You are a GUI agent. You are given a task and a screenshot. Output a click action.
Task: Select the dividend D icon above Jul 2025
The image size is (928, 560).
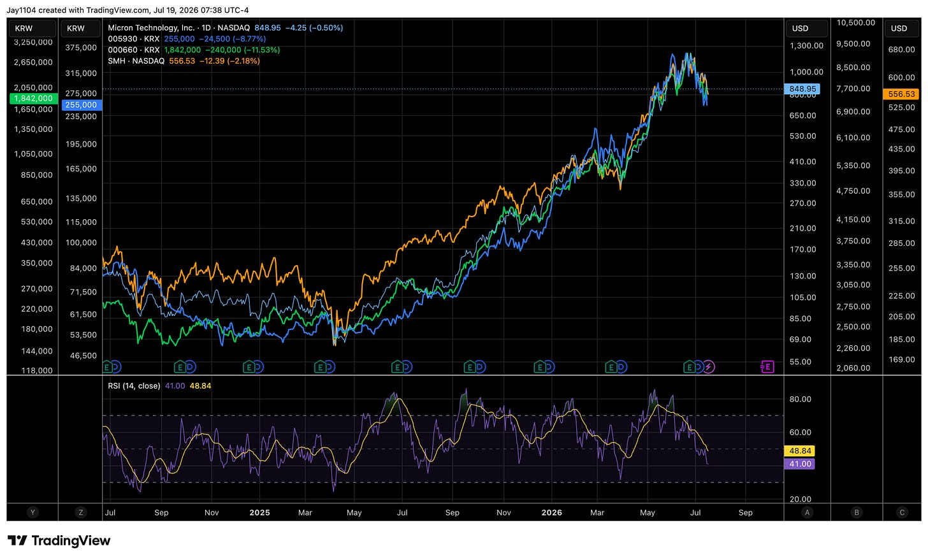(x=407, y=367)
